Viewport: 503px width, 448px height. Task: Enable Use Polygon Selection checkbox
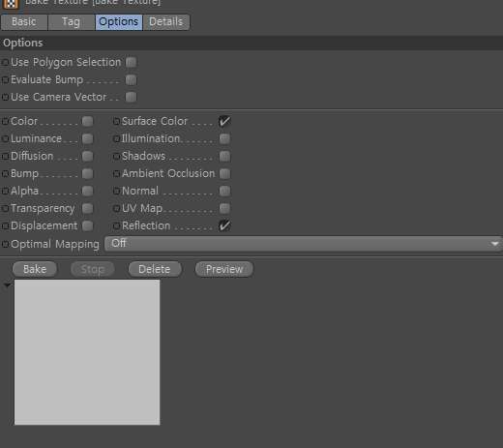(131, 62)
